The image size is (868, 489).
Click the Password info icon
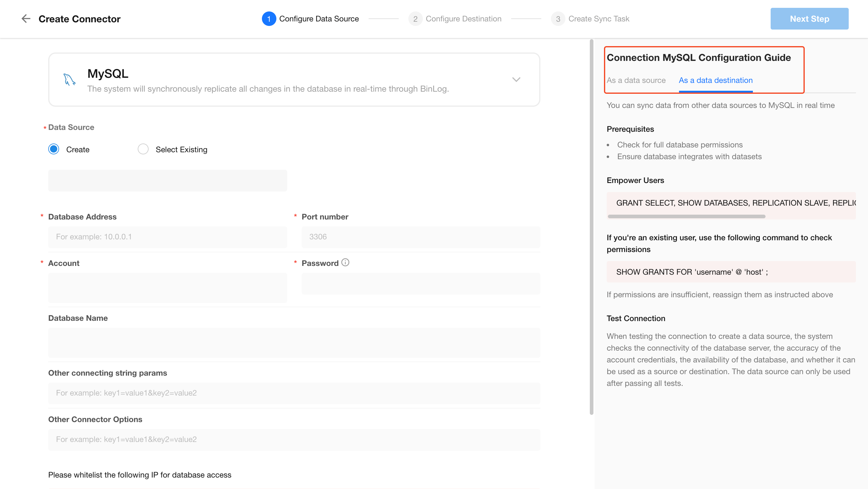(345, 263)
